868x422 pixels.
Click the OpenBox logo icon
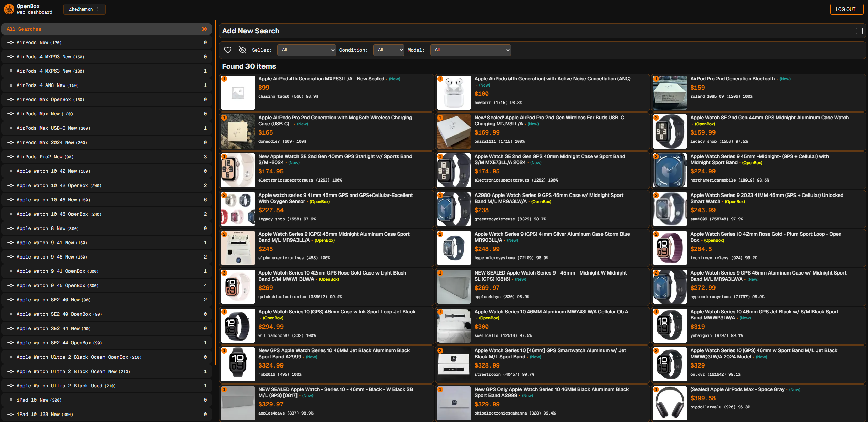coord(9,9)
